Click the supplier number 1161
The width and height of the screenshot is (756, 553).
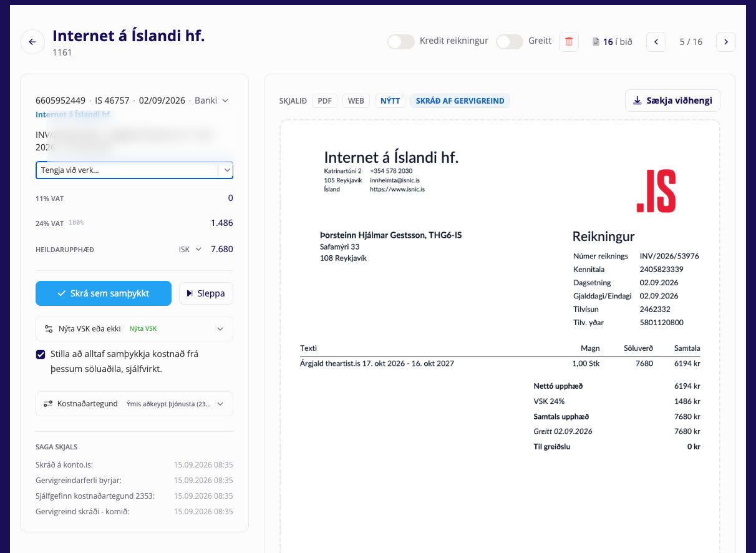62,52
